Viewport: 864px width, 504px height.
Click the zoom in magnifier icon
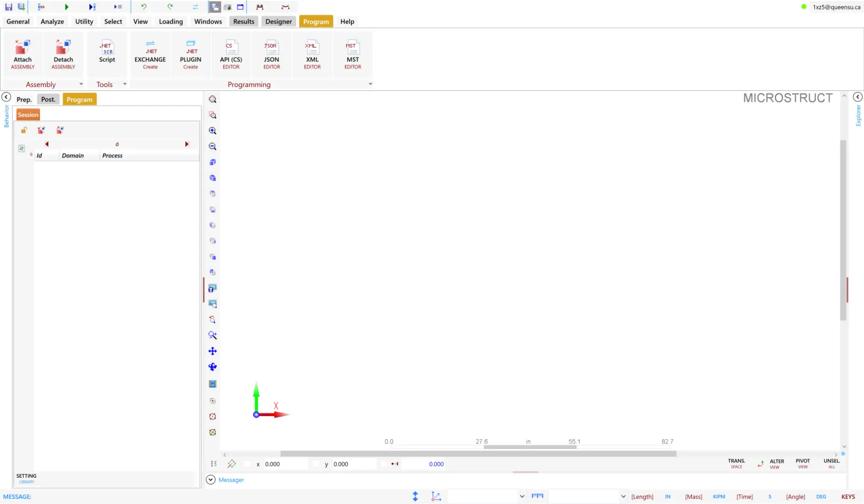click(x=212, y=131)
